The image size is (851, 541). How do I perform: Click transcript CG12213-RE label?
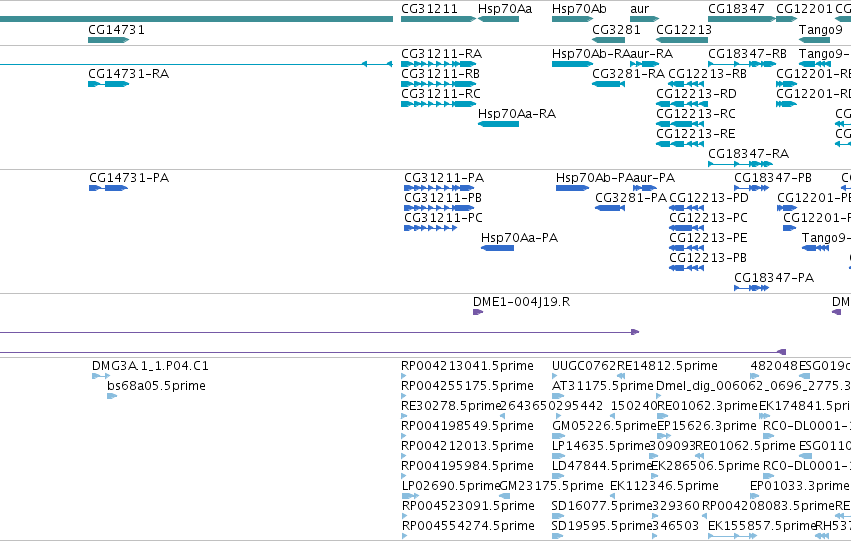[696, 133]
